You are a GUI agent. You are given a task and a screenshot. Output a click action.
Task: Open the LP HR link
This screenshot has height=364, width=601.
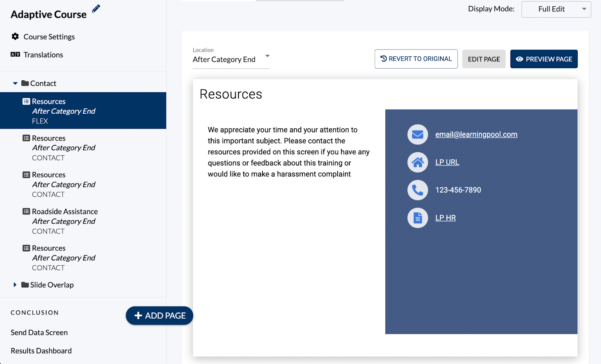click(x=445, y=218)
